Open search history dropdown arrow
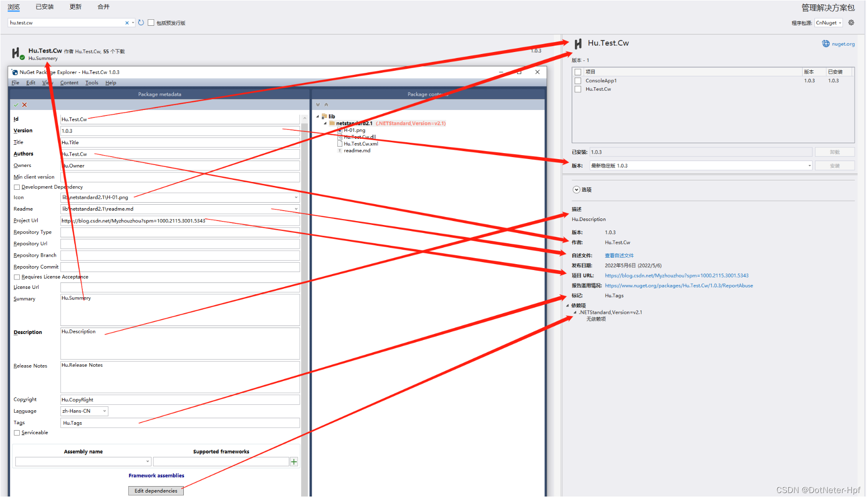 click(x=133, y=23)
